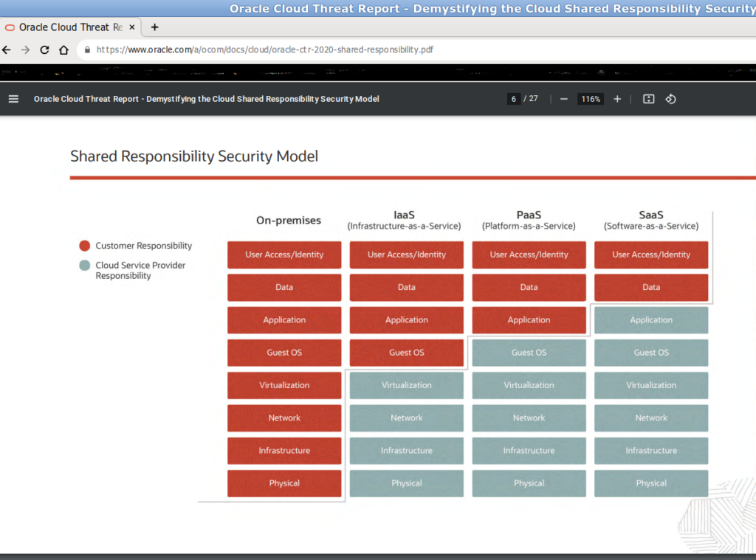This screenshot has width=756, height=560.
Task: Click the IaaS "Virtualization" box
Action: 407,386
